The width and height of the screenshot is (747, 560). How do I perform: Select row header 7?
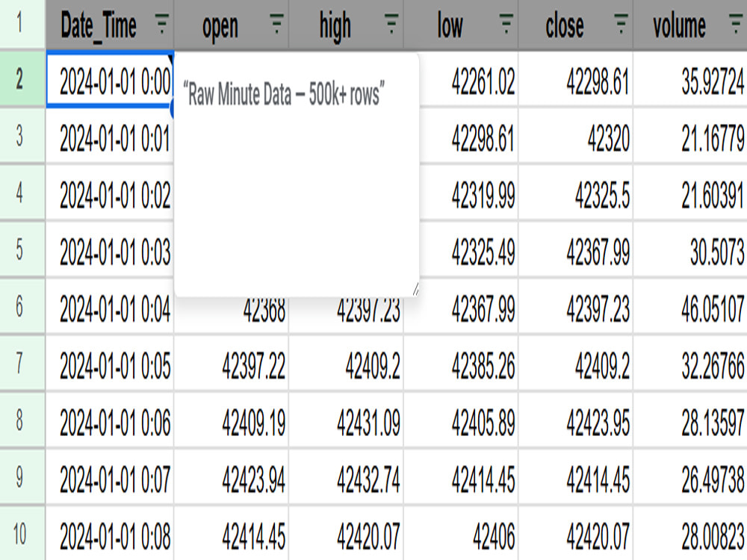click(22, 363)
